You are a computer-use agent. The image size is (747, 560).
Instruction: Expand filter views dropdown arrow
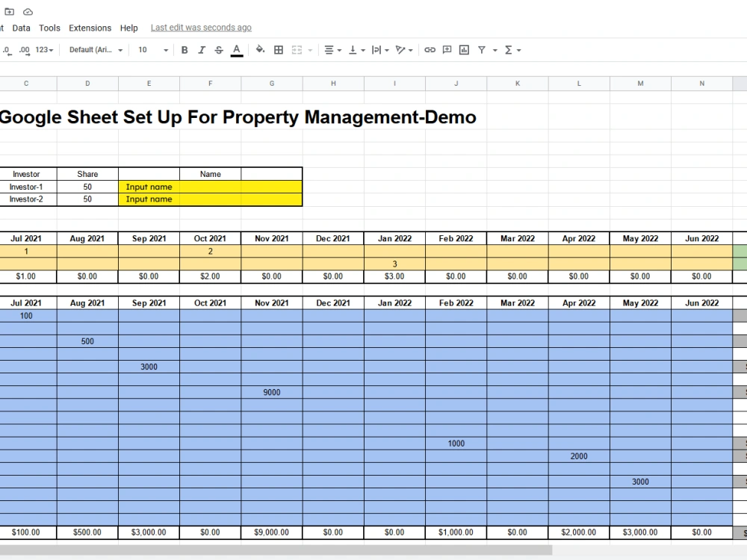495,50
